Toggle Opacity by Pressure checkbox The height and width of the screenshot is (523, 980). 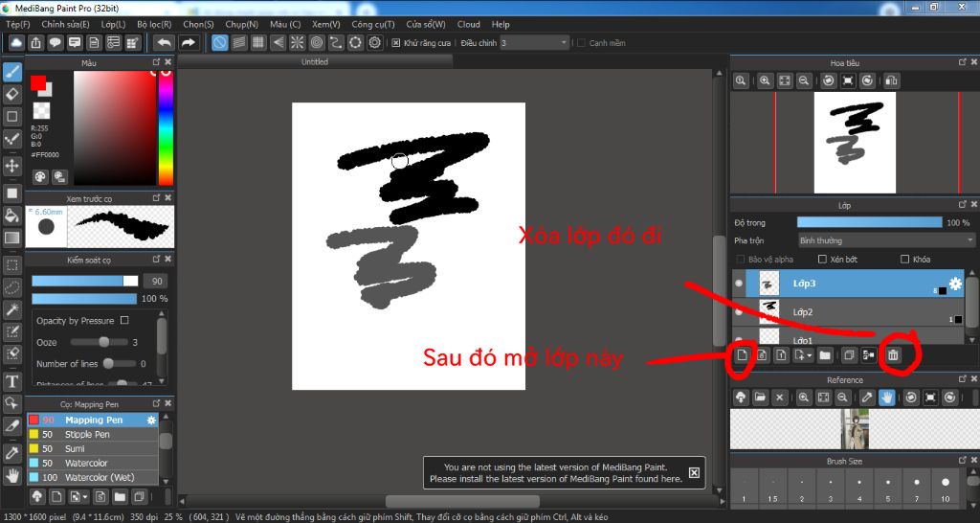click(x=124, y=320)
